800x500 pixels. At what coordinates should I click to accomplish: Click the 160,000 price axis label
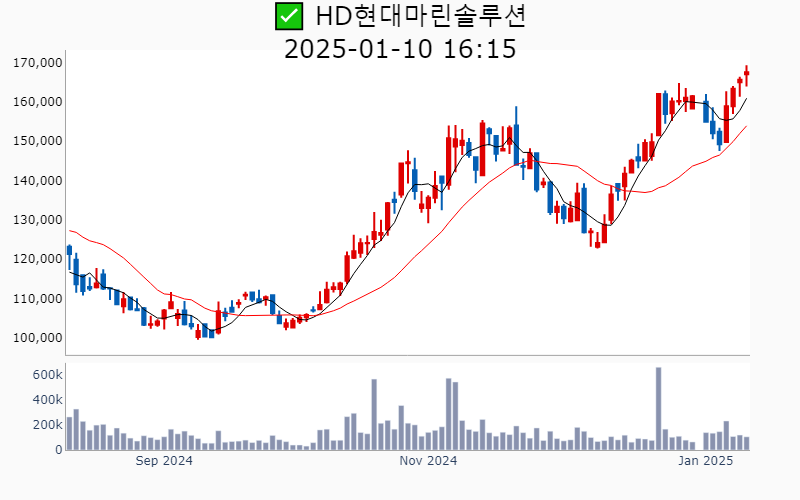tap(38, 102)
